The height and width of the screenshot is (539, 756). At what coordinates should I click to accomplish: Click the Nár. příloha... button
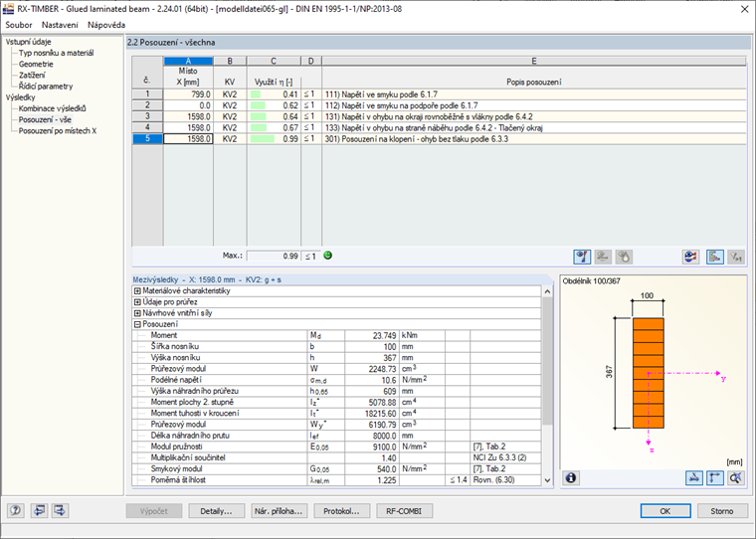pyautogui.click(x=279, y=511)
